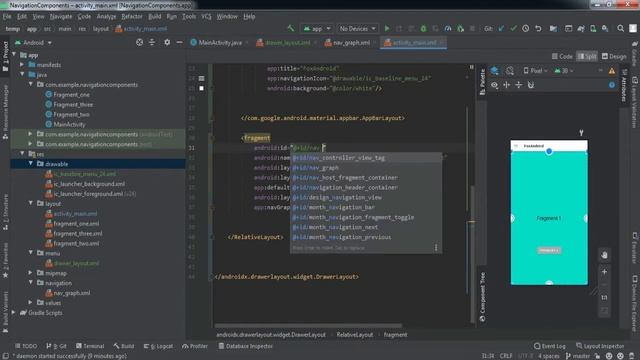640x360 pixels.
Task: Open the AVD device manager phone icon
Action: click(593, 29)
